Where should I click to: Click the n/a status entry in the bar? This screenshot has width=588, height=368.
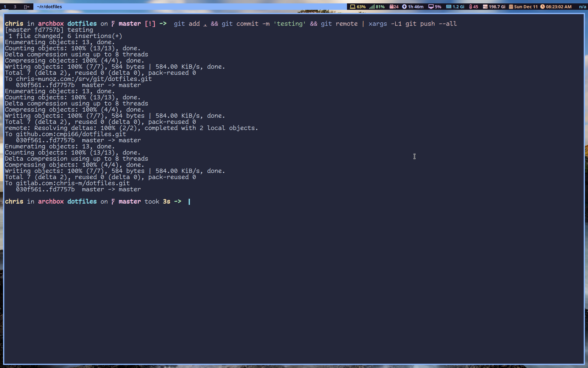point(582,7)
